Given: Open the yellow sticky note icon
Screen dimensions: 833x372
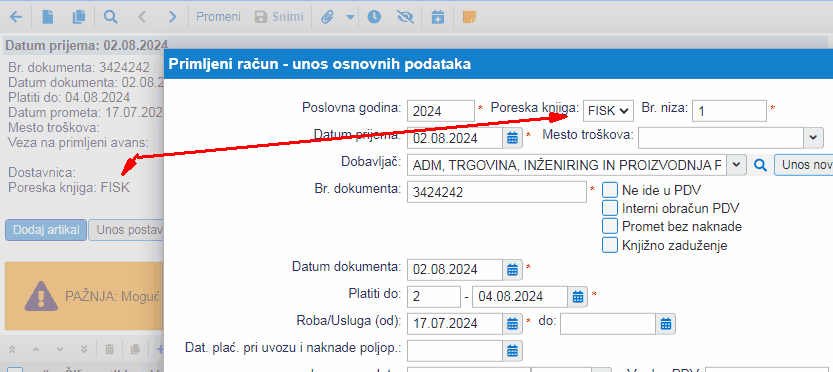Looking at the screenshot, I should pos(469,17).
